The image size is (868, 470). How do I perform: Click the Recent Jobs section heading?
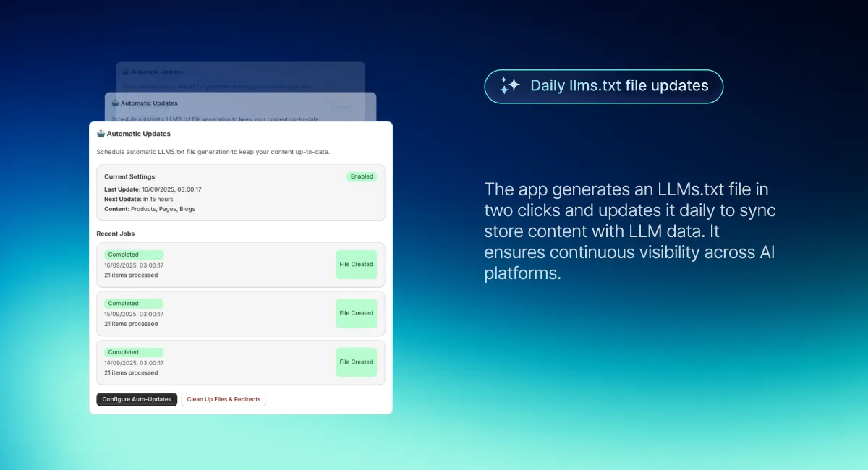tap(116, 234)
